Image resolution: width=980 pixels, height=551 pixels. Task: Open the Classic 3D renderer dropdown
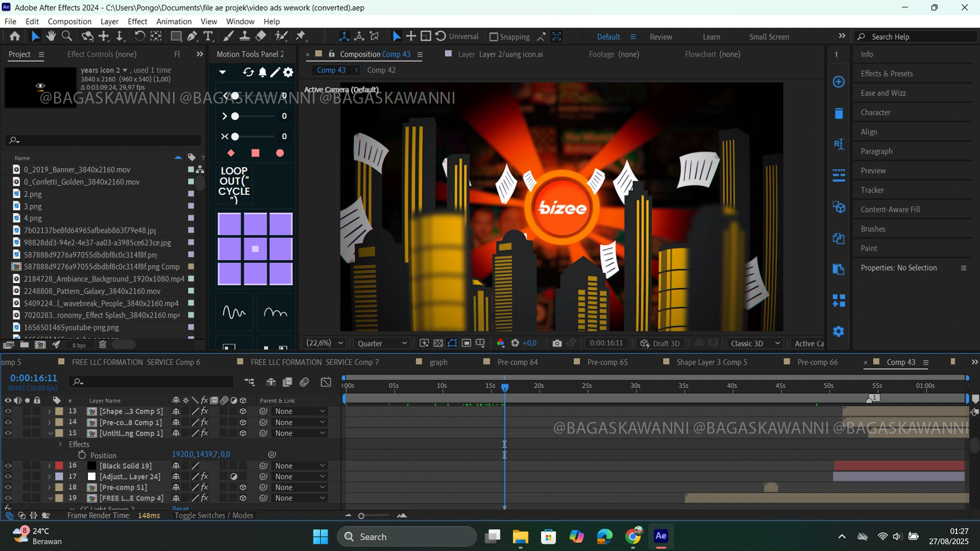[755, 343]
